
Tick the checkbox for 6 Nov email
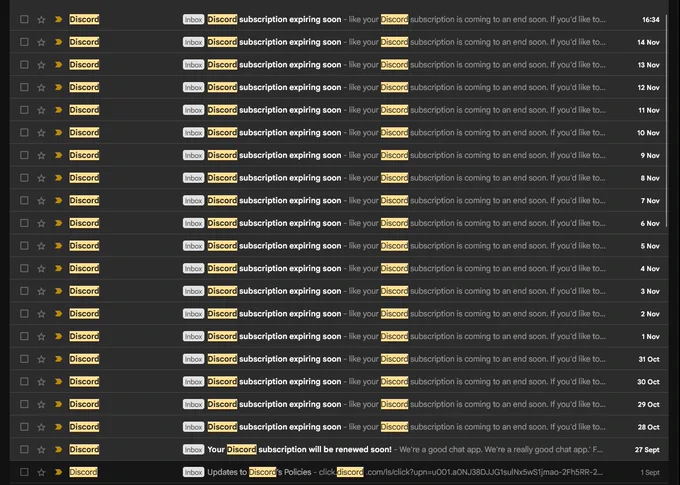(x=24, y=223)
